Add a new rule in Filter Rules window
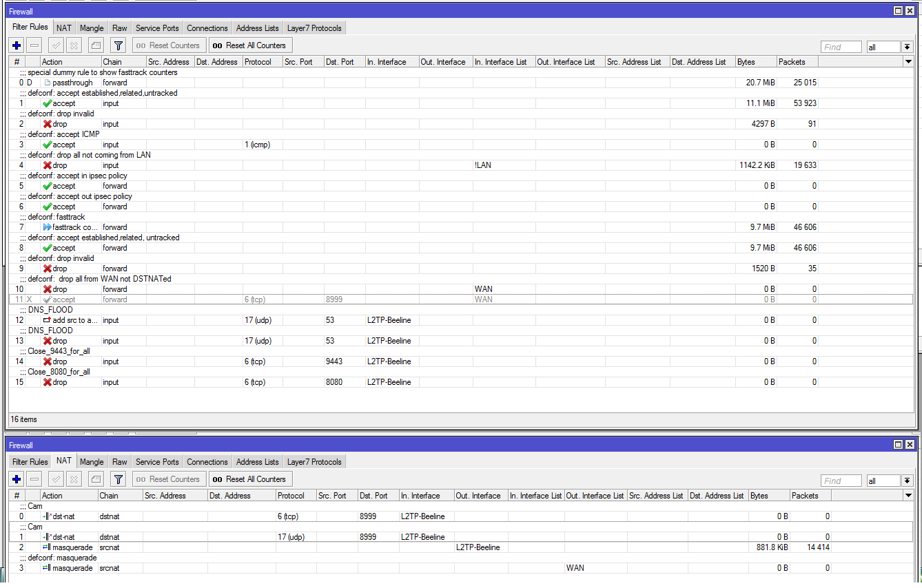Image resolution: width=922 pixels, height=588 pixels. coord(17,45)
